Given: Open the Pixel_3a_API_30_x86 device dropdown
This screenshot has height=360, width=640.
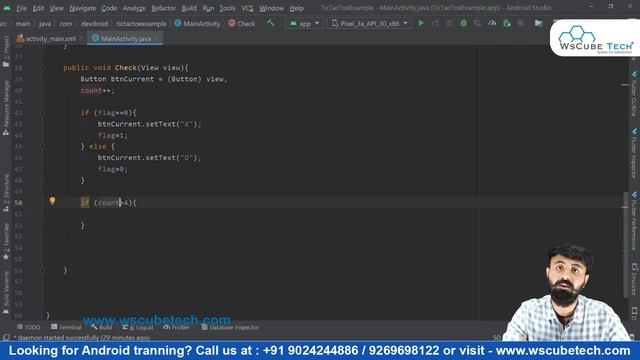Looking at the screenshot, I should coord(370,24).
